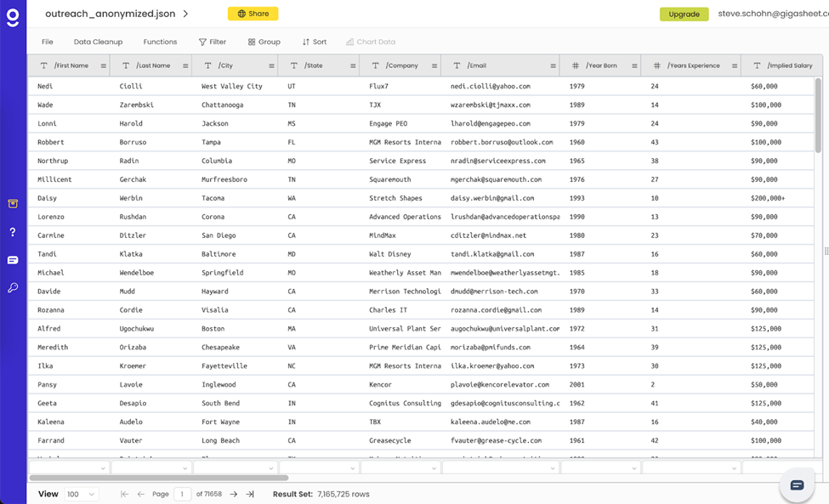Click the Chart Data option
The height and width of the screenshot is (504, 829).
click(x=371, y=42)
